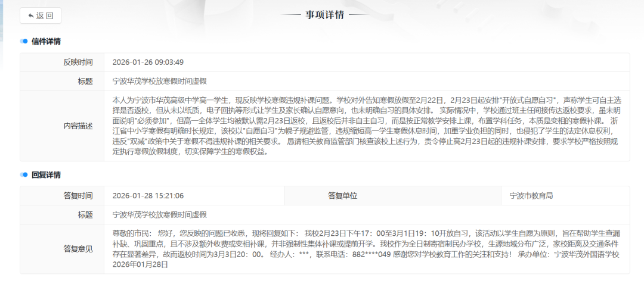Click the 答复时间 label cell
This screenshot has height=281, width=644.
click(x=78, y=195)
